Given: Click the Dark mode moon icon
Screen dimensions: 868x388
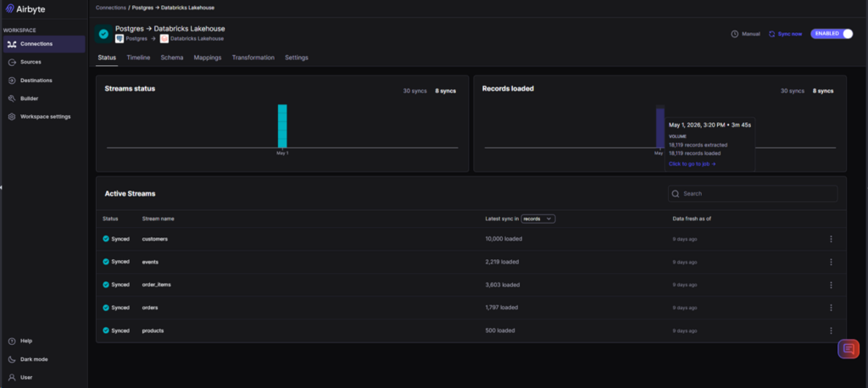Looking at the screenshot, I should [x=12, y=359].
